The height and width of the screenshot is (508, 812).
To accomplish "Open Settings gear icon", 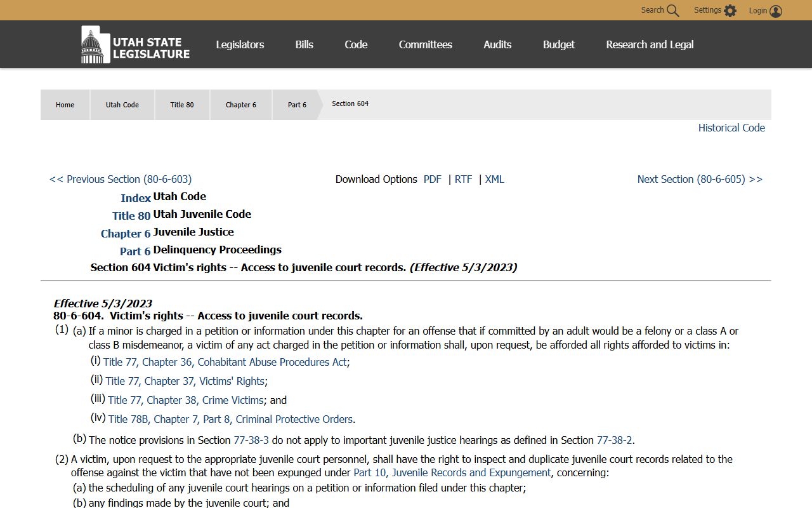I will click(730, 11).
